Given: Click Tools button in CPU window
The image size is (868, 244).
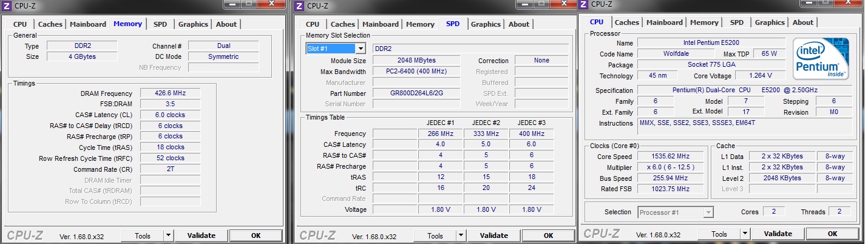Looking at the screenshot, I should (719, 234).
